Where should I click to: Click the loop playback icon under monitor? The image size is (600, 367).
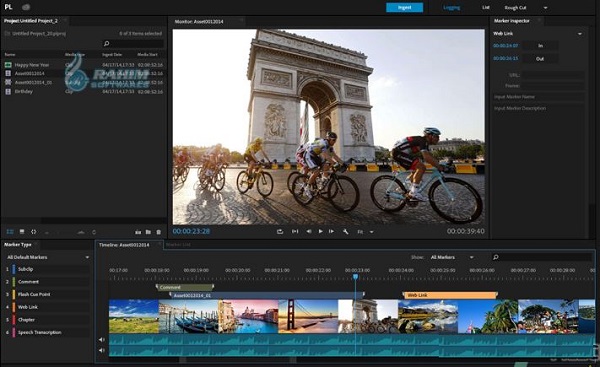[x=280, y=232]
